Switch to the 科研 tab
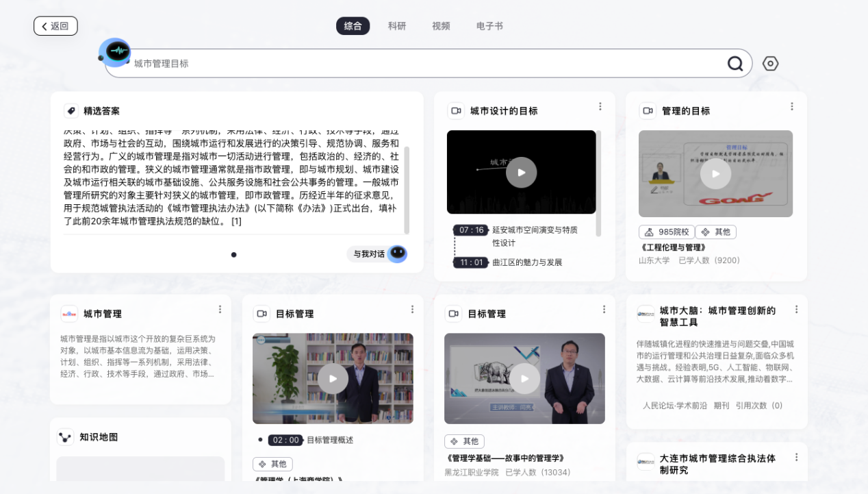868x494 pixels. coord(397,26)
